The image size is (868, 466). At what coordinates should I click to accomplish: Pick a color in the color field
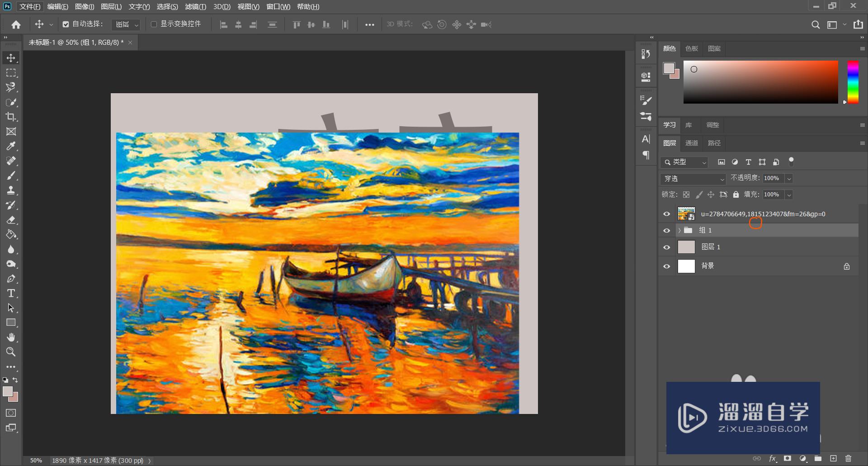pos(761,82)
